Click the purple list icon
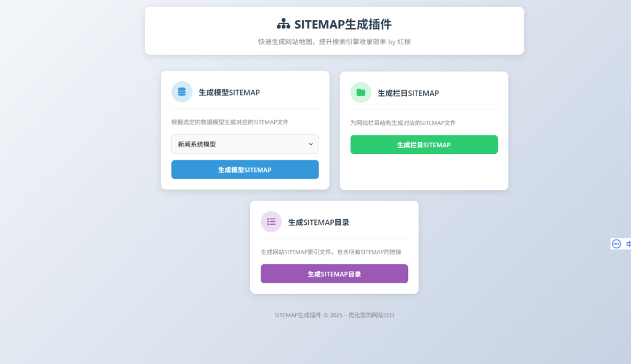 click(271, 222)
